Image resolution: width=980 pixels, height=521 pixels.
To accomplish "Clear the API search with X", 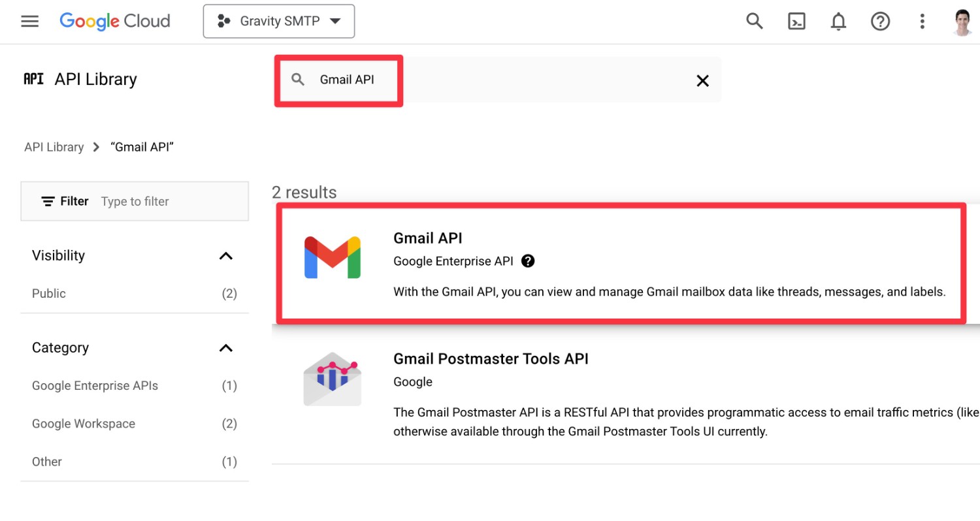I will click(702, 80).
